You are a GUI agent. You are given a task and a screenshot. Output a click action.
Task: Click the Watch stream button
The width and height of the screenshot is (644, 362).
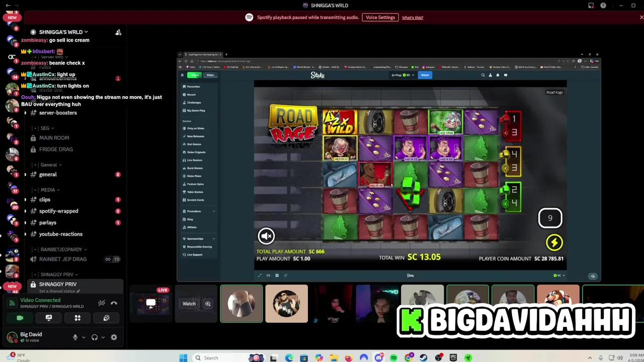[189, 304]
